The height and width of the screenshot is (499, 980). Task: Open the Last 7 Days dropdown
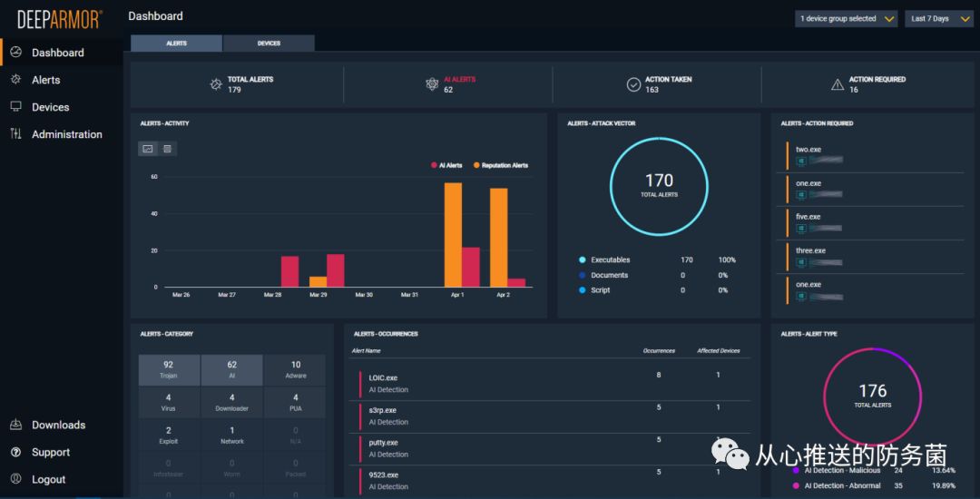point(939,19)
